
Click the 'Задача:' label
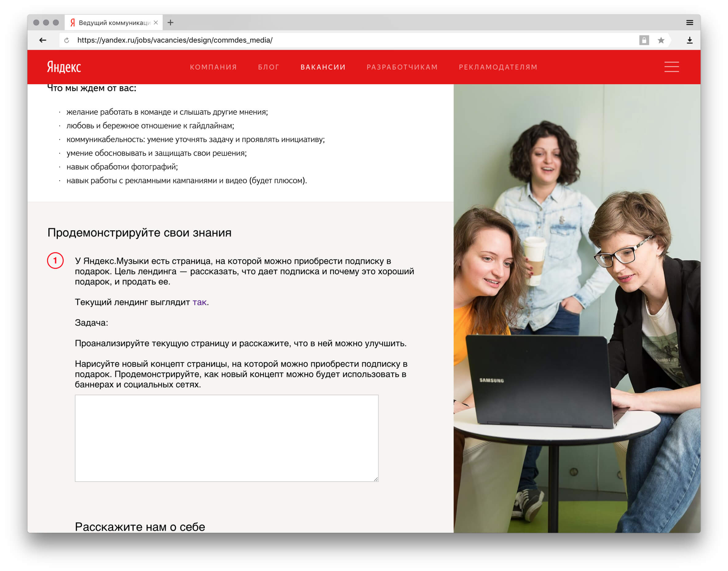[91, 323]
